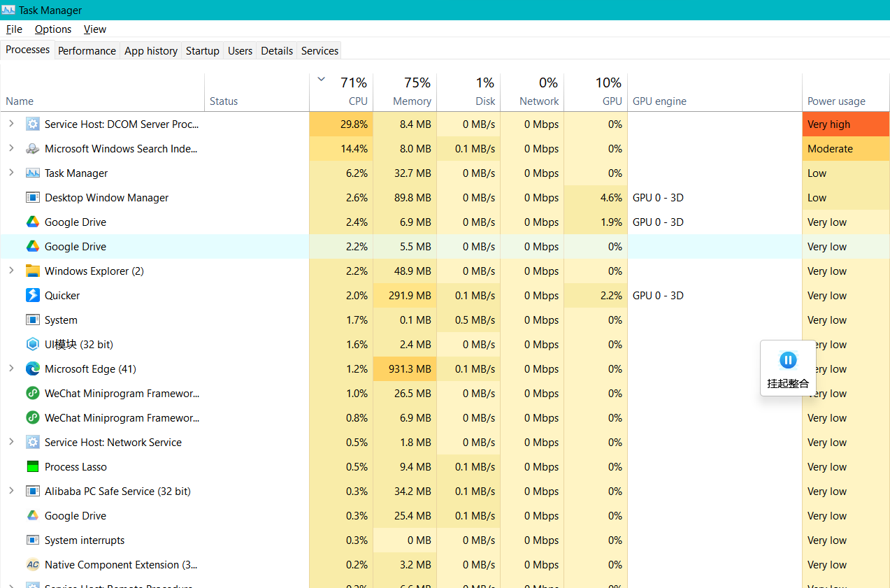Click the 931.3 MB memory cell
The height and width of the screenshot is (588, 890).
click(405, 369)
